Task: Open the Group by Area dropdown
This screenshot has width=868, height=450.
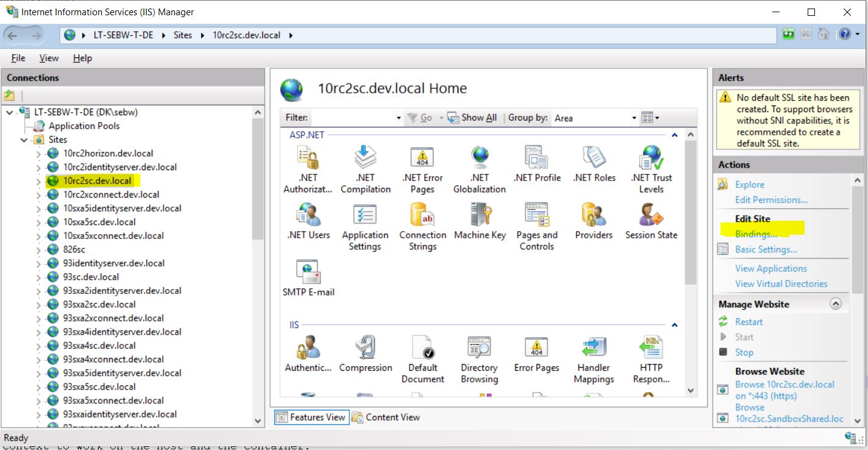Action: pyautogui.click(x=634, y=118)
